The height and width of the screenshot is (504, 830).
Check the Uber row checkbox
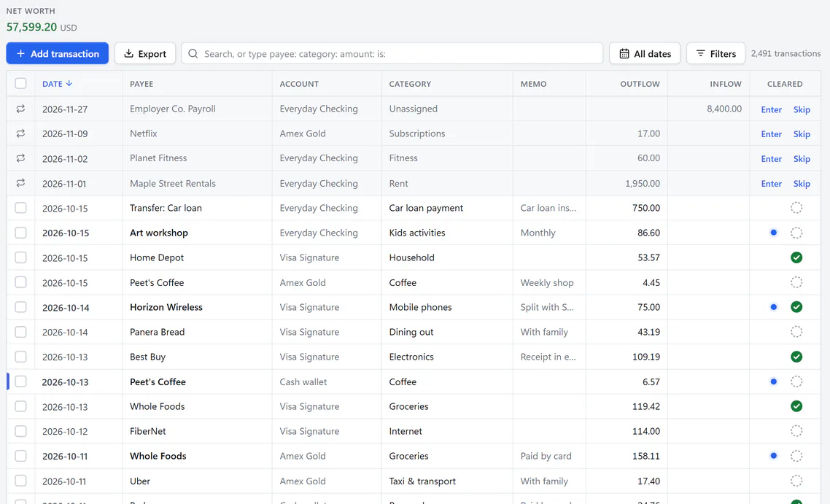point(20,481)
